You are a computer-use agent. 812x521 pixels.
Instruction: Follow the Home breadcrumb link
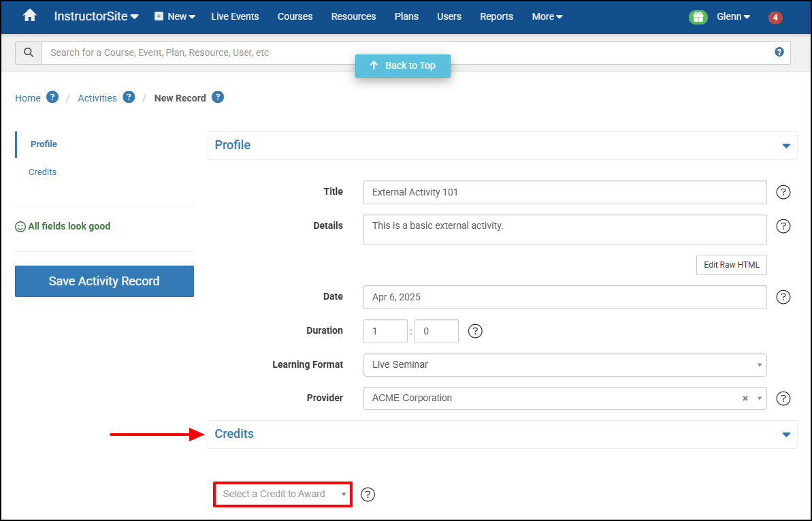click(28, 98)
